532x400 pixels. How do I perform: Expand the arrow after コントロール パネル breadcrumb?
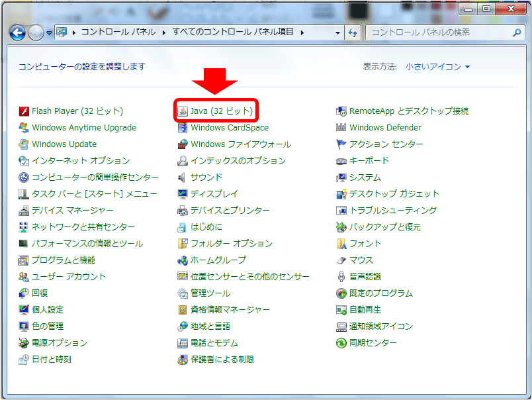(x=164, y=32)
